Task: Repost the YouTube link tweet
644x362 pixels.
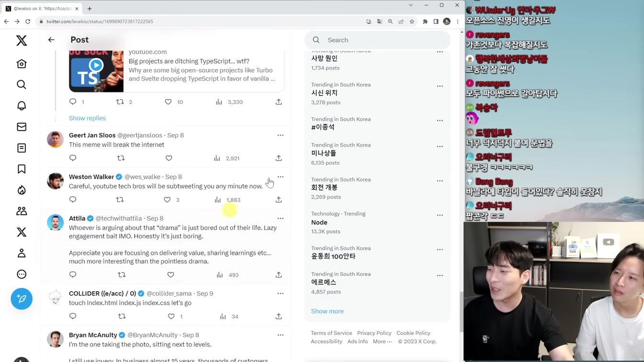Action: 120,102
